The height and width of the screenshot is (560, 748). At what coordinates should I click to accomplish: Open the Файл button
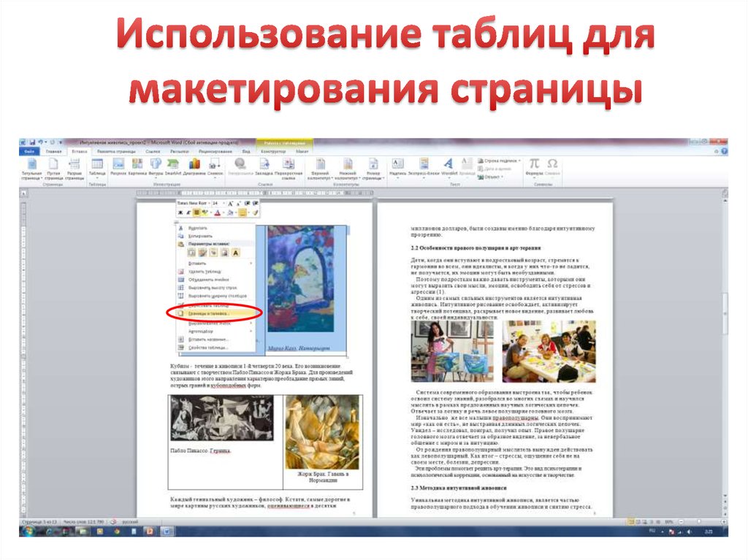(x=30, y=150)
